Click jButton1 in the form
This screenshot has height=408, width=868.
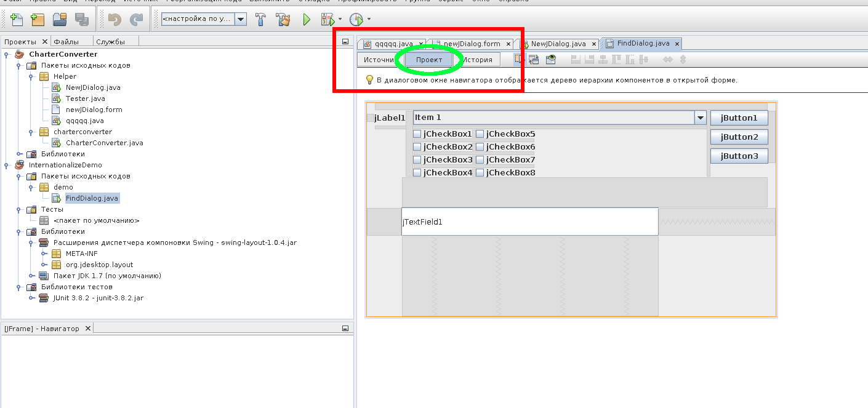click(739, 118)
